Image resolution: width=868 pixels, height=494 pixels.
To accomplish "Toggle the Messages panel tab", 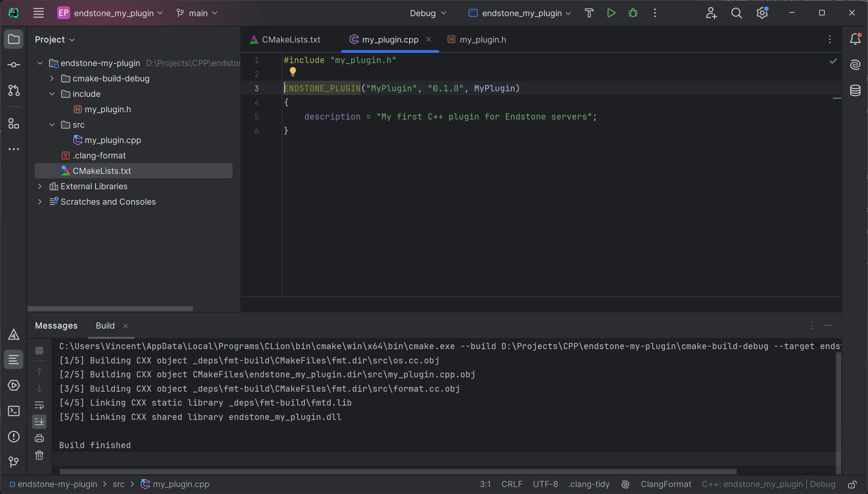I will 56,325.
